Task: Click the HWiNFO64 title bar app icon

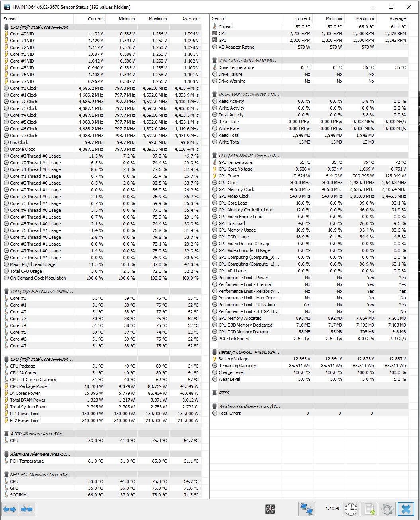Action: 7,7
